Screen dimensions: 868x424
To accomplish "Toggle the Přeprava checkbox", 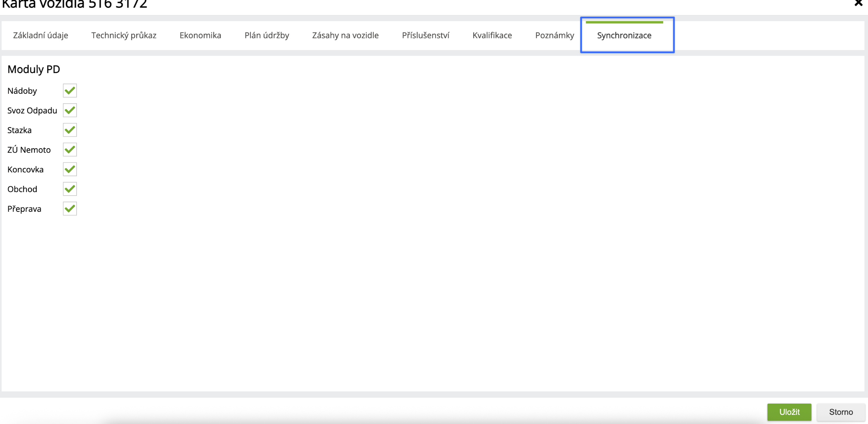I will click(x=70, y=209).
